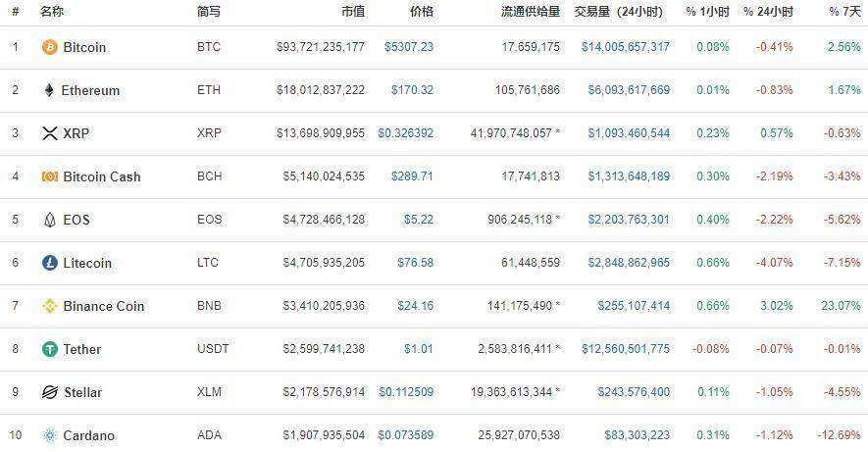Screen dimensions: 868x452
Task: Click the XRP logo icon
Action: pyautogui.click(x=49, y=133)
